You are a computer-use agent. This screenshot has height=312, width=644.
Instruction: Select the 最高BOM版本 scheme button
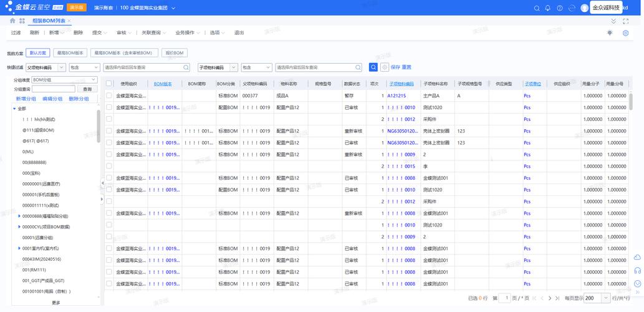(70, 53)
